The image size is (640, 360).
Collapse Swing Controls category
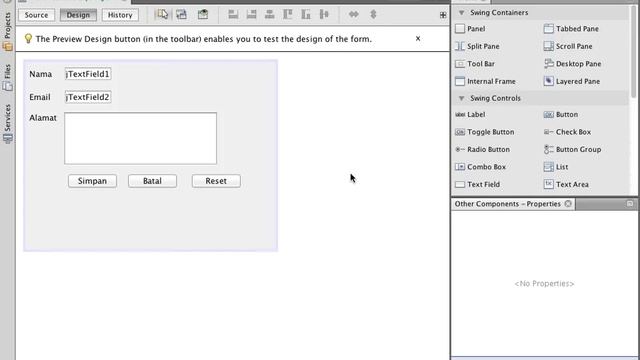(462, 98)
